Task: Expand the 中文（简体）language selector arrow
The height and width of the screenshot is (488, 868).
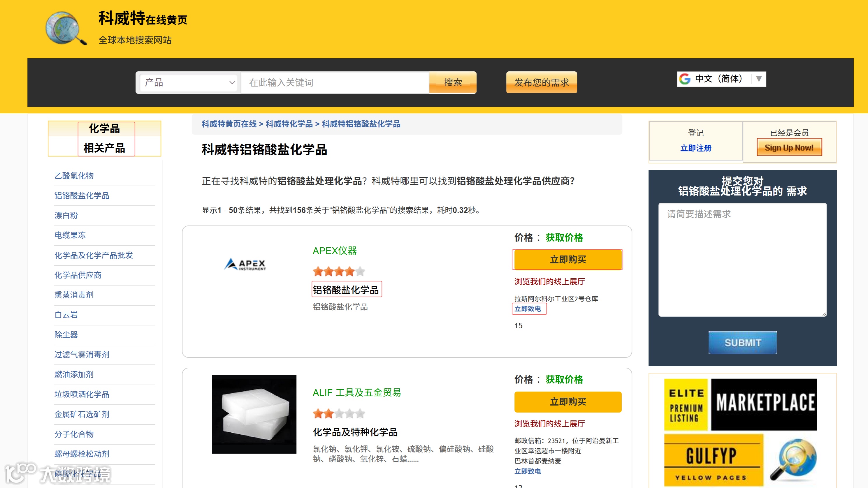Action: [759, 79]
